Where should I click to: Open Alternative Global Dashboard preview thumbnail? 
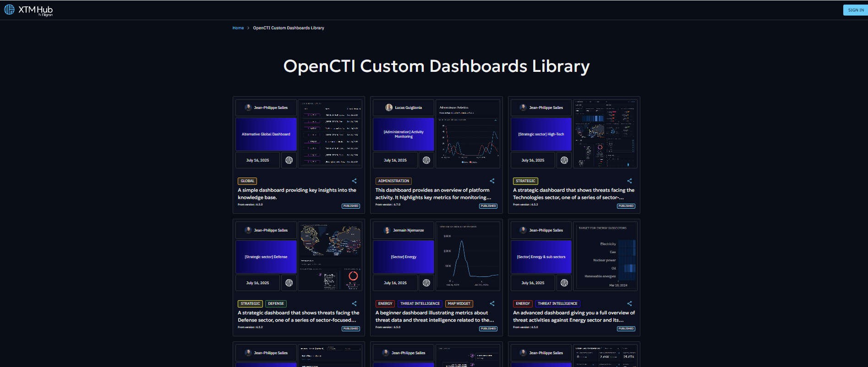click(330, 134)
